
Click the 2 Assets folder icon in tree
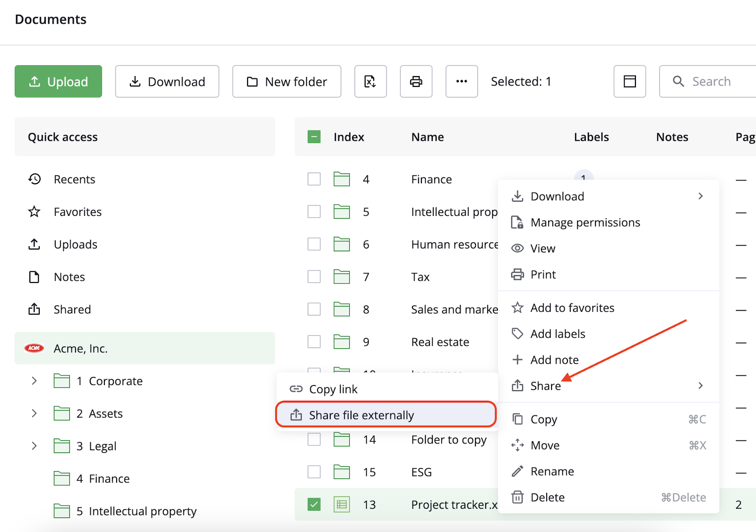point(62,413)
